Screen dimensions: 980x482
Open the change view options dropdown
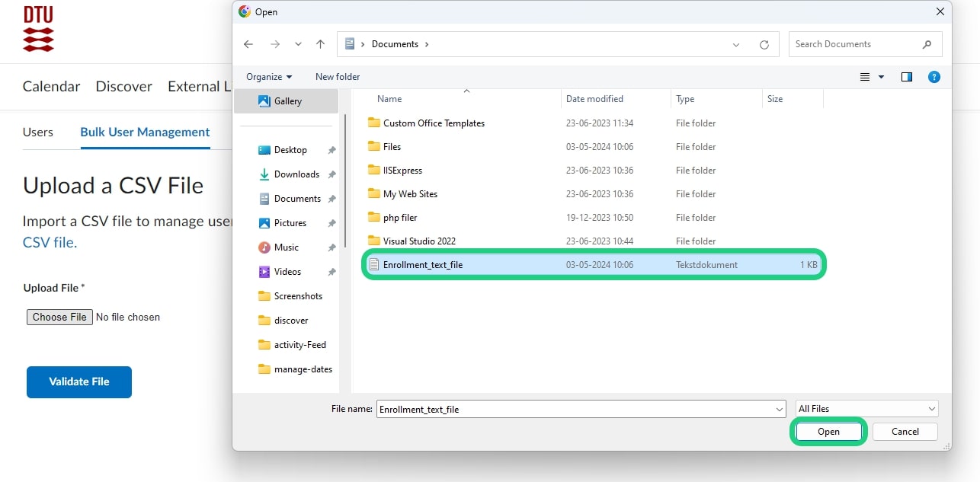click(882, 77)
